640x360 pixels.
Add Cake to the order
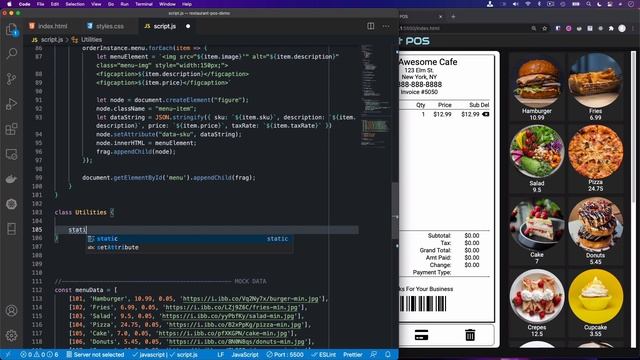pyautogui.click(x=537, y=231)
